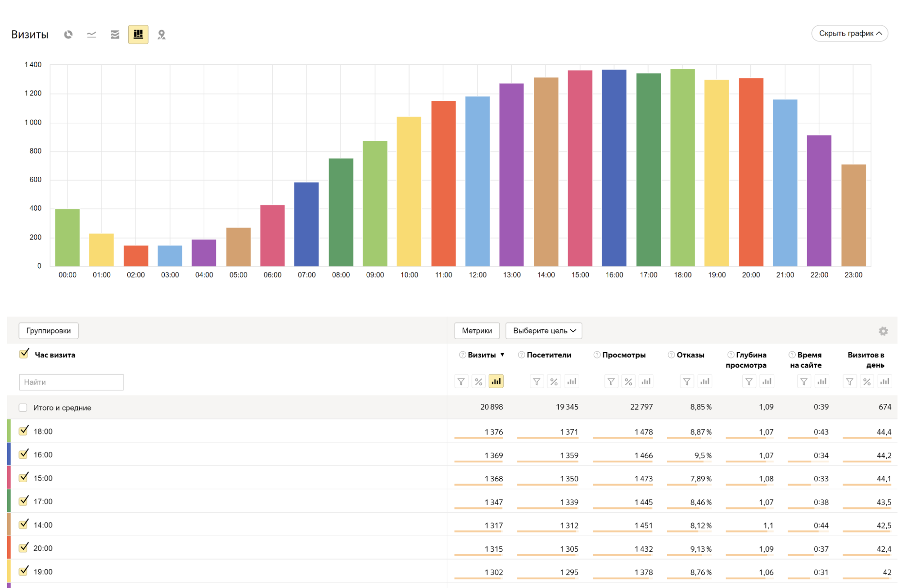Open the Выберите цель dropdown
Image resolution: width=902 pixels, height=588 pixels.
[544, 331]
